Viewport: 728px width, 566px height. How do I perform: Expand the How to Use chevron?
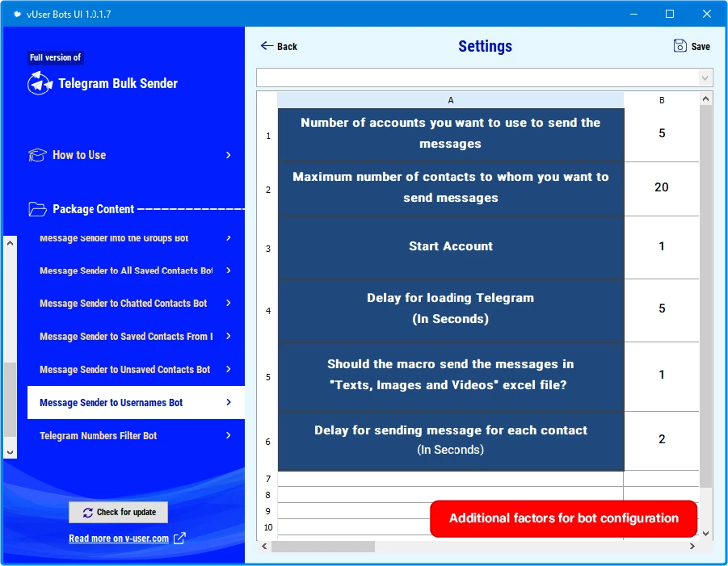click(x=228, y=155)
